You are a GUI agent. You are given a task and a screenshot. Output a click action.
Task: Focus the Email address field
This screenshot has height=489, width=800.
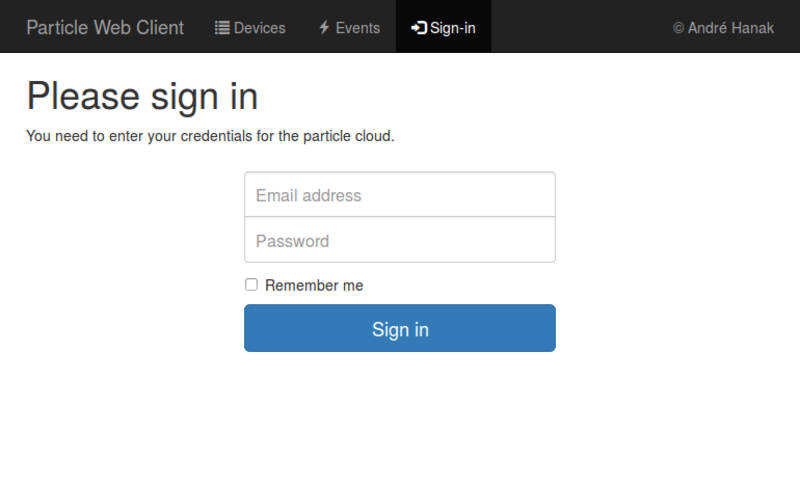400,195
